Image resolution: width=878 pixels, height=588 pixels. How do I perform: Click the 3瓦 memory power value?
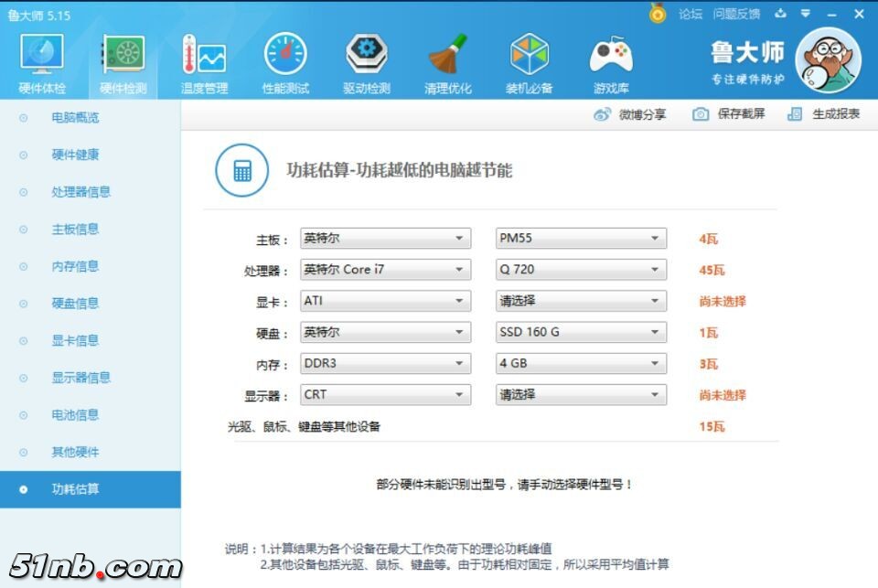(x=708, y=365)
